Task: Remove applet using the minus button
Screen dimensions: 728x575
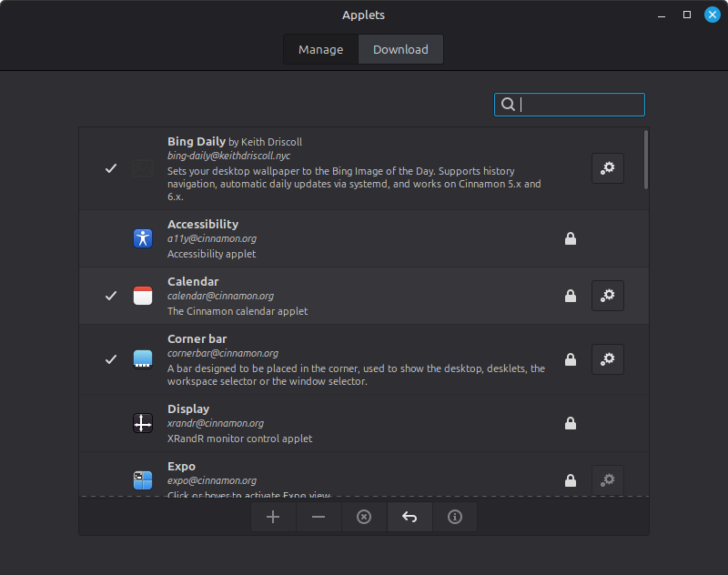Action: [318, 517]
